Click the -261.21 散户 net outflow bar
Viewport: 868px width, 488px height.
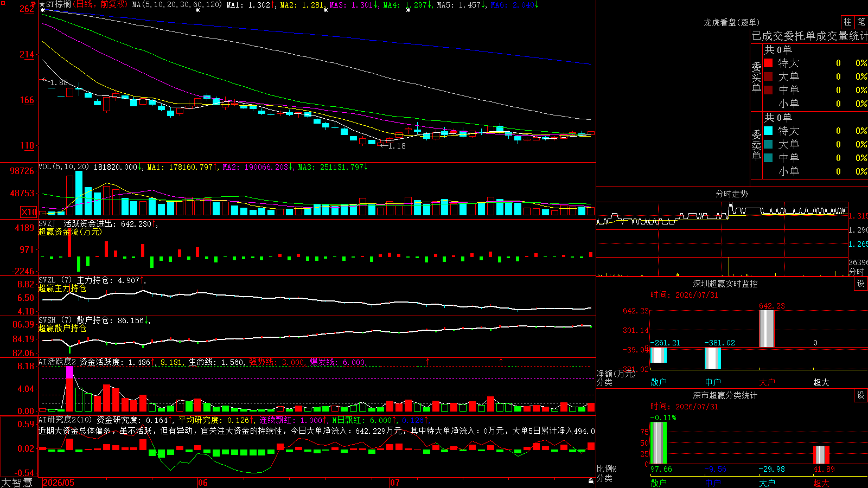(659, 355)
